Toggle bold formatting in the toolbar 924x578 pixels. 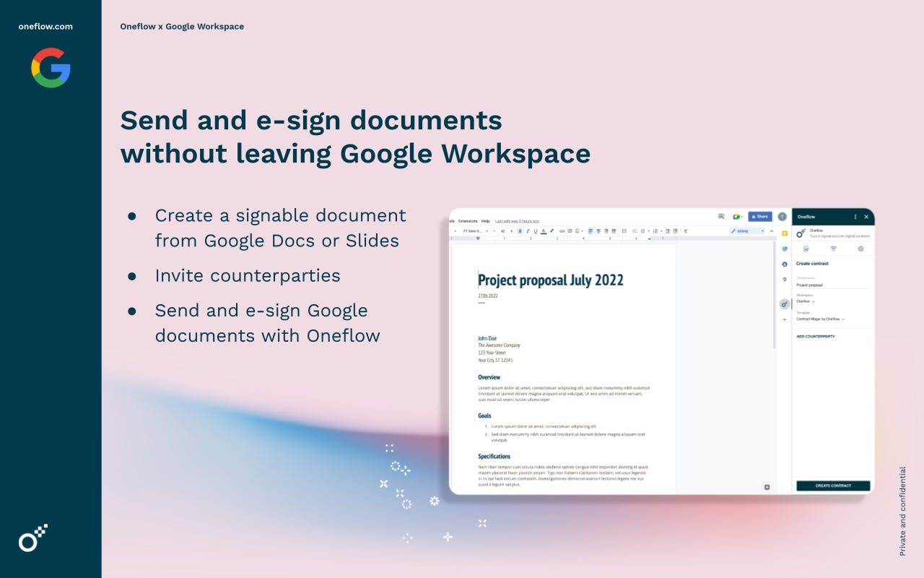[x=520, y=231]
